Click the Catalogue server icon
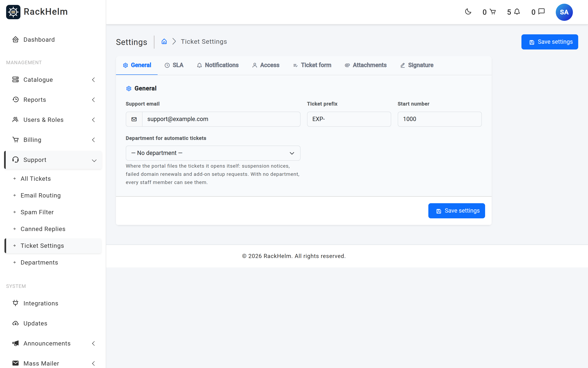Viewport: 588px width, 368px height. point(16,80)
